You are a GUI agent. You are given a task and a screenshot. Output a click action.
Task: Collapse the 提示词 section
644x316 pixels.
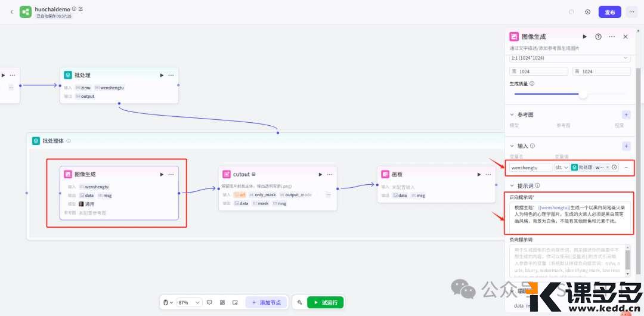pos(512,186)
